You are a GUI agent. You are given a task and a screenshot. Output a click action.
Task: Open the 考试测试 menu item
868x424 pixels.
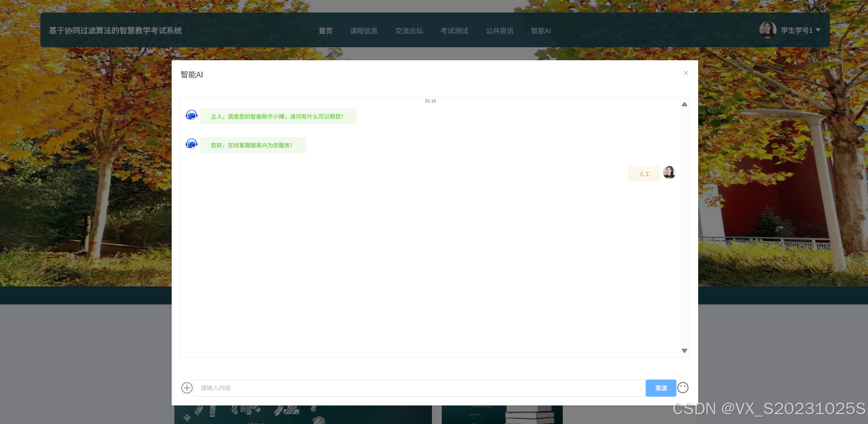tap(454, 31)
